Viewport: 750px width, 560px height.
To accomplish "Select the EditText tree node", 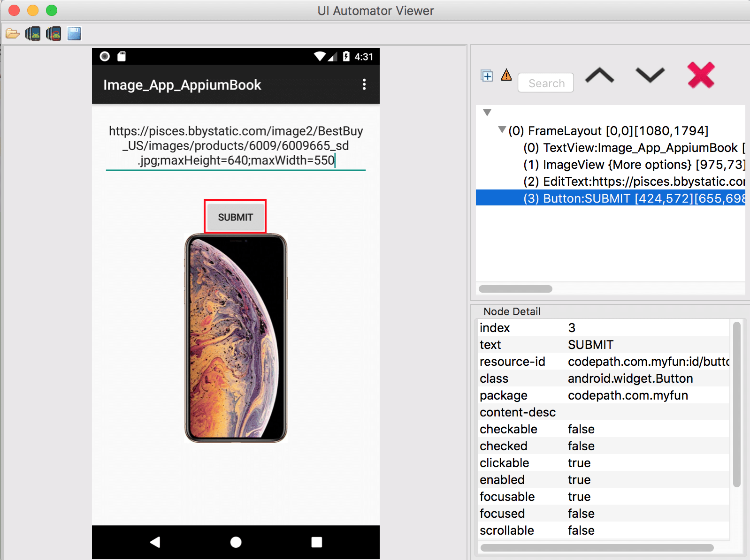I will click(x=630, y=182).
